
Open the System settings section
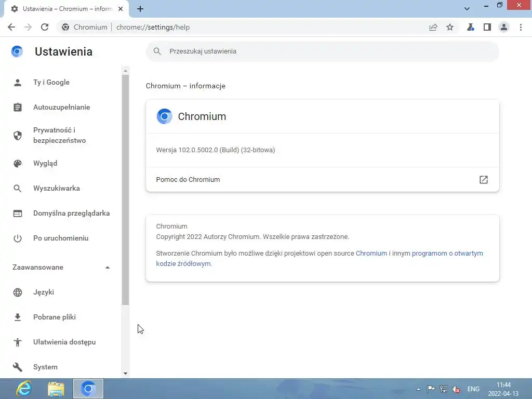click(45, 367)
